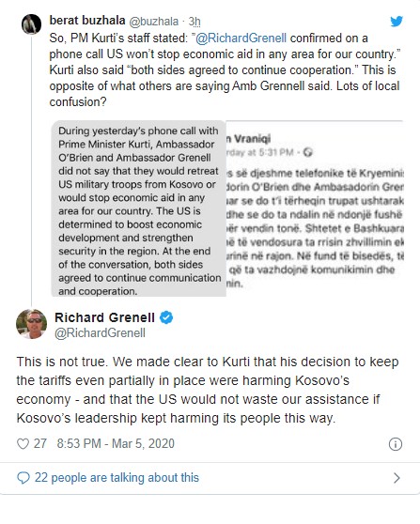The height and width of the screenshot is (524, 420).
Task: Click the @RichardGrenell handle under name
Action: tap(100, 332)
